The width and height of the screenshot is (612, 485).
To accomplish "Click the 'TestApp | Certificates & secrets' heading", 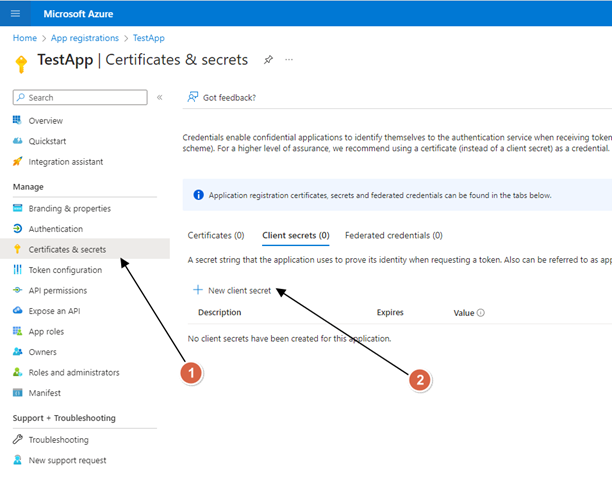I will tap(142, 60).
